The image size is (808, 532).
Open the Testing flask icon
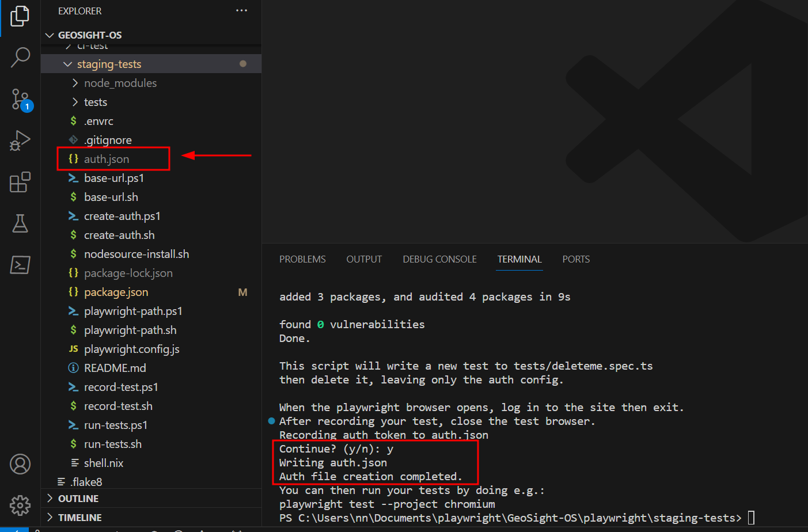tap(20, 223)
